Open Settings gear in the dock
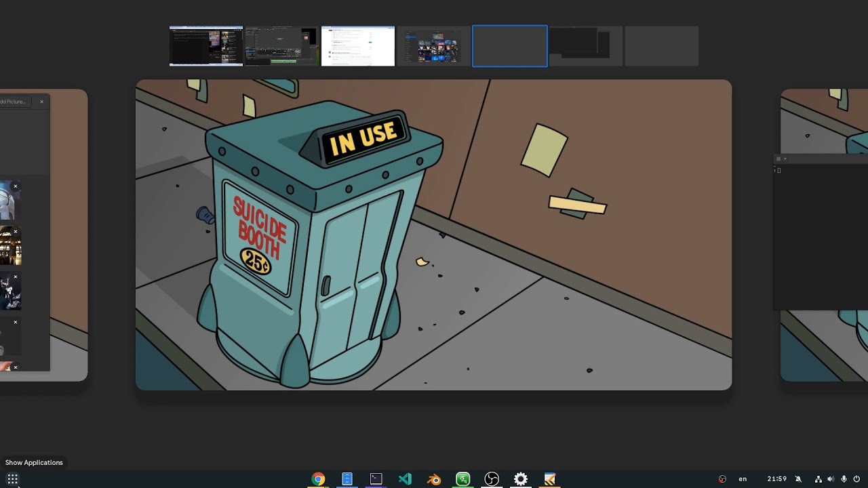The width and height of the screenshot is (868, 488). pyautogui.click(x=521, y=479)
